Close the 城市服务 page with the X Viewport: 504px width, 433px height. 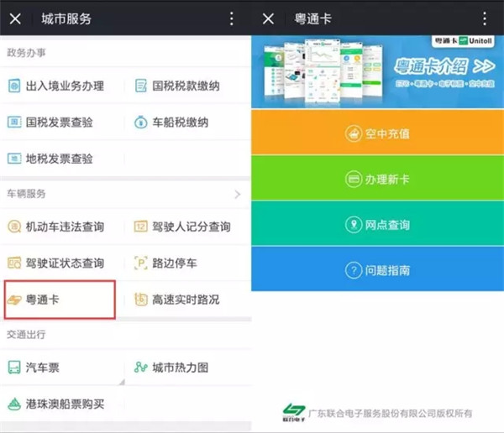coord(15,19)
